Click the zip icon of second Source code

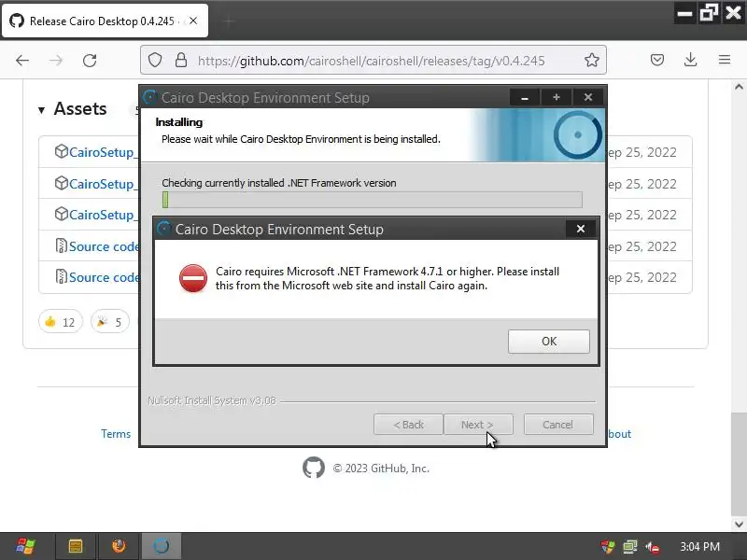point(61,276)
